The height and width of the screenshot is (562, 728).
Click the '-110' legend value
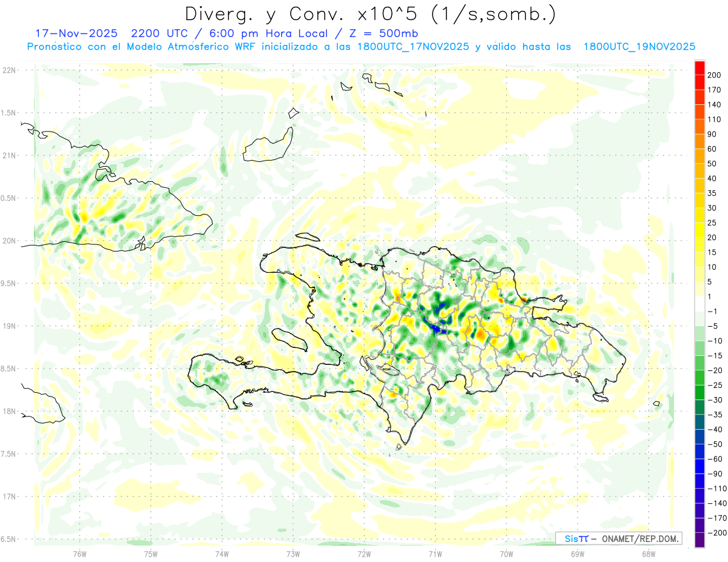[716, 488]
